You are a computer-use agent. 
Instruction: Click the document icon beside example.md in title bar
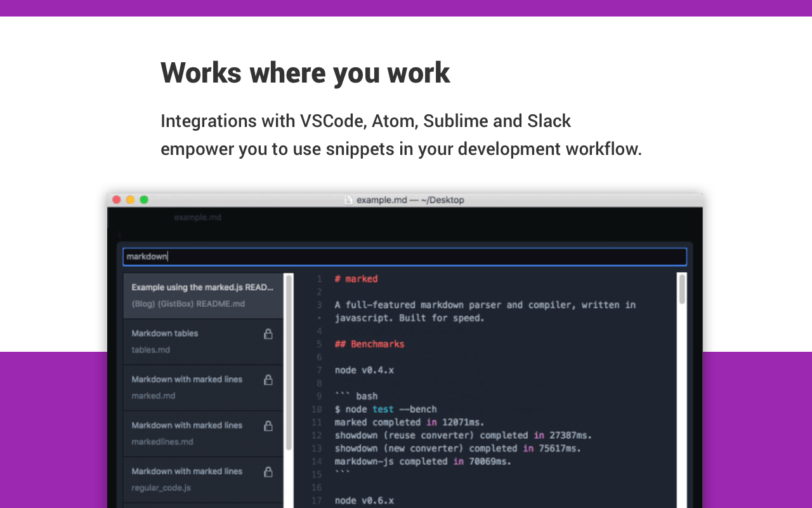coord(348,200)
